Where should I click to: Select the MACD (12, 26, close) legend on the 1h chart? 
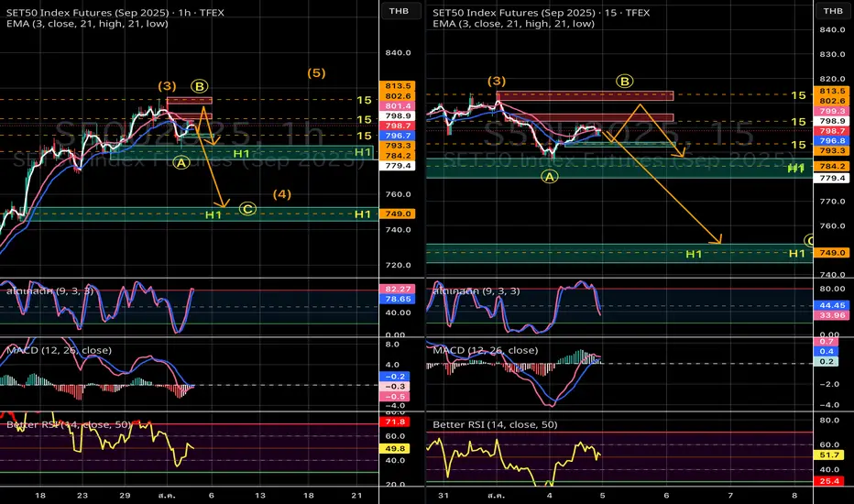coord(59,350)
